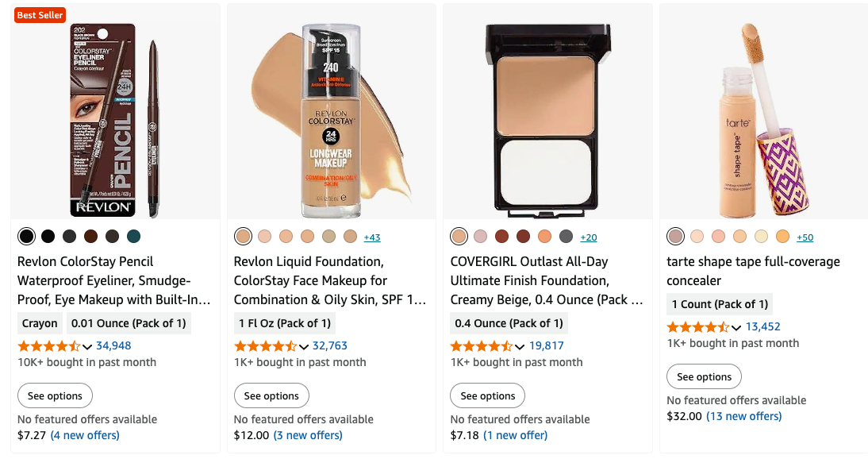
Task: Select the first black eyeliner swatch
Action: 26,236
